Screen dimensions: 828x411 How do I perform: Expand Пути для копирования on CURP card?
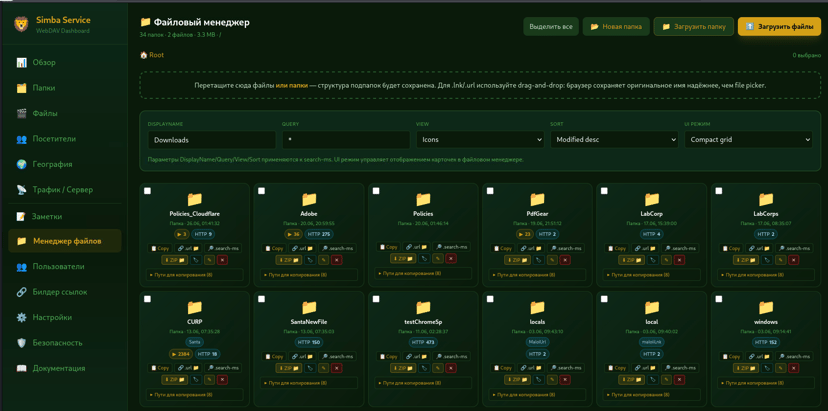pyautogui.click(x=194, y=395)
